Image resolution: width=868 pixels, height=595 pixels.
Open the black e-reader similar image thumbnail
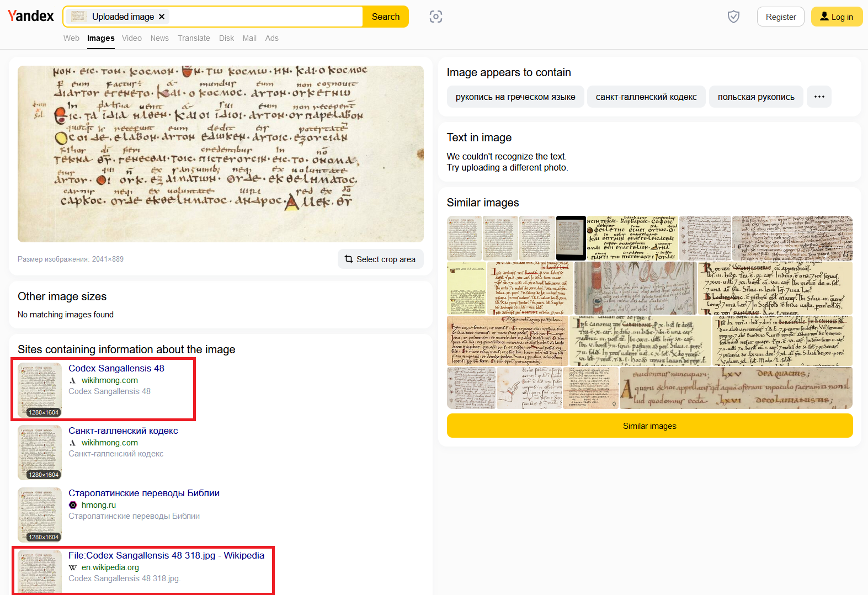571,238
